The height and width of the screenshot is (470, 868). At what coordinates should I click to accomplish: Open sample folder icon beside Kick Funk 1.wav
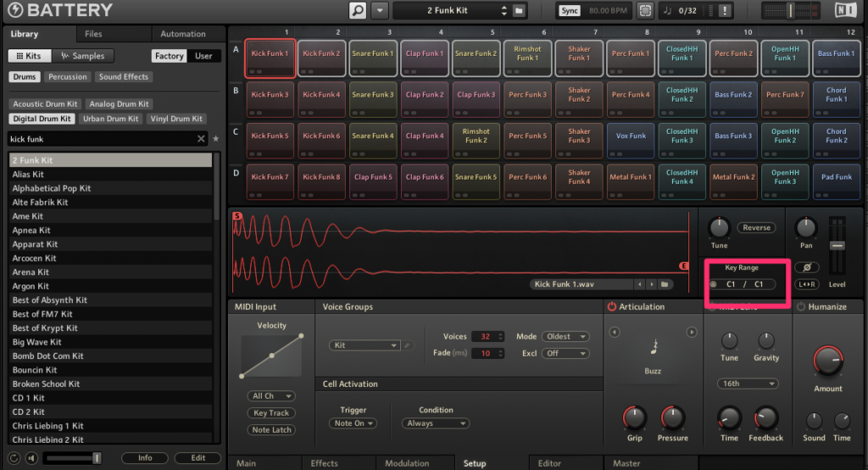pyautogui.click(x=665, y=285)
